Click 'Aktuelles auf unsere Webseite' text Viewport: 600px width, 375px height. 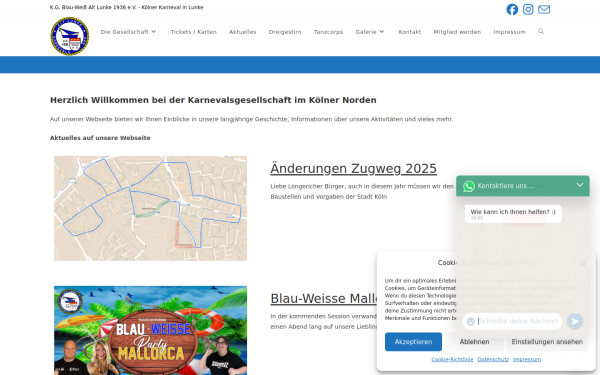100,138
